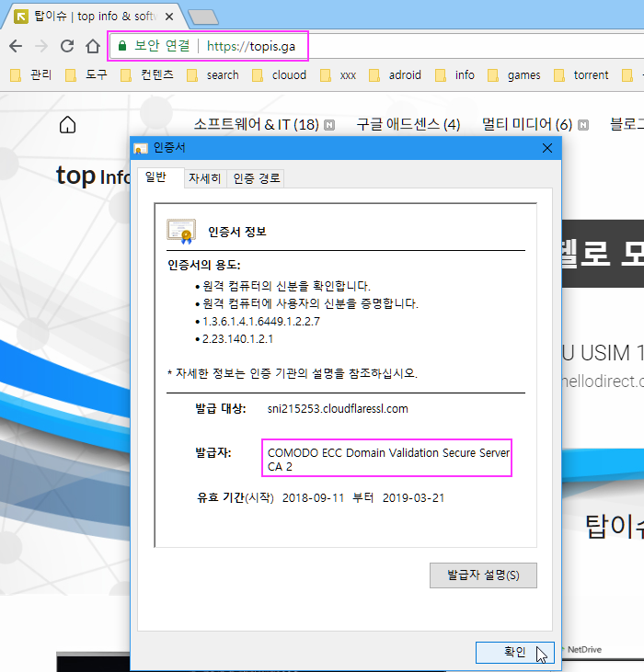Image resolution: width=644 pixels, height=672 pixels.
Task: Click the 발급자 설명(S) button
Action: point(483,575)
